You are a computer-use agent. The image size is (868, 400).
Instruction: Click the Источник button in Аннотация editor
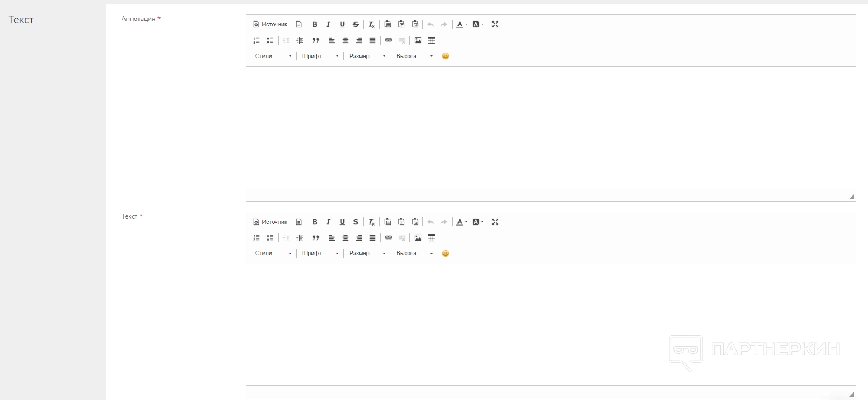coord(270,24)
